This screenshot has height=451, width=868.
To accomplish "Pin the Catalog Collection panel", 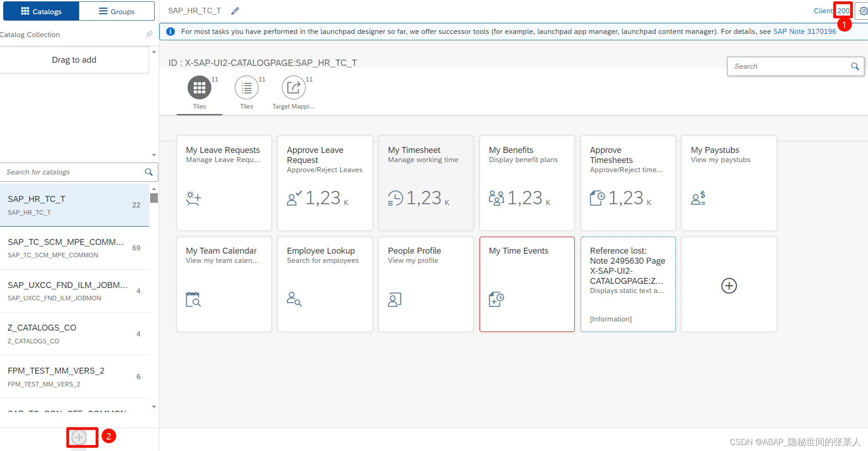I will click(149, 34).
